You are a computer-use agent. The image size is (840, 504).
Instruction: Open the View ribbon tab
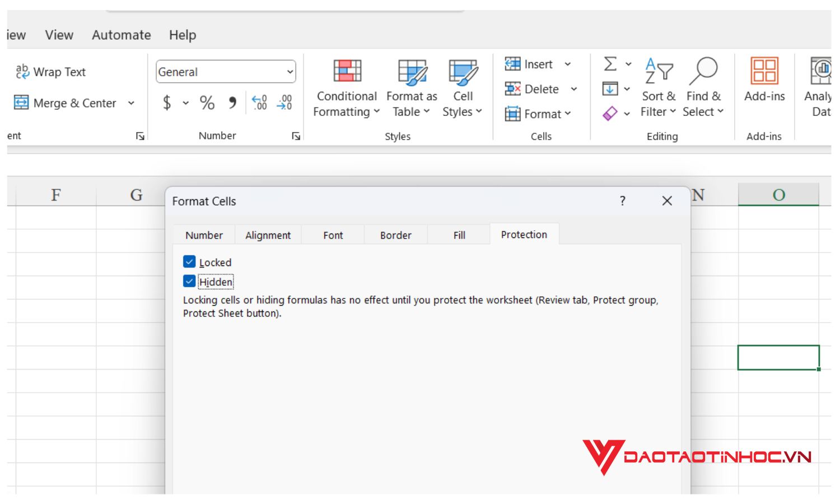tap(58, 35)
